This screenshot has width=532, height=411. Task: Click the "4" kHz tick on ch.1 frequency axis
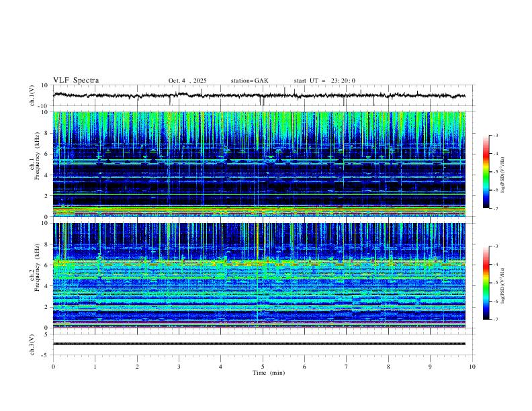(x=46, y=175)
